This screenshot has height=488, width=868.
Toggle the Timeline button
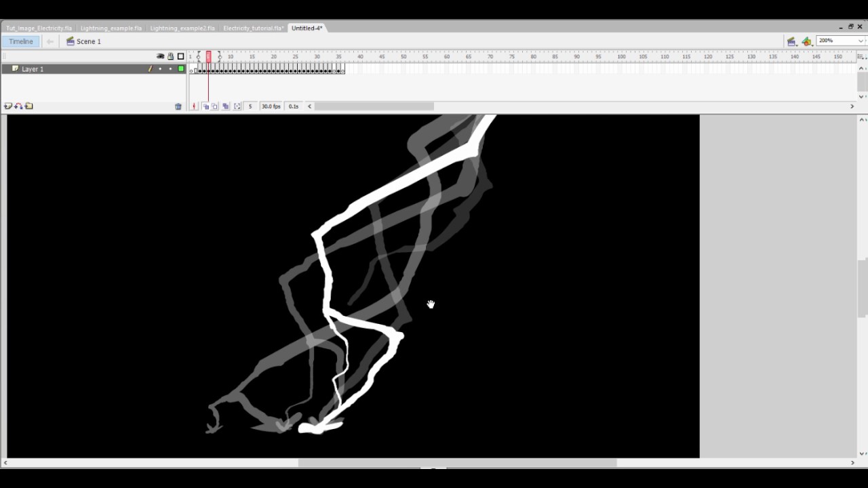[20, 41]
